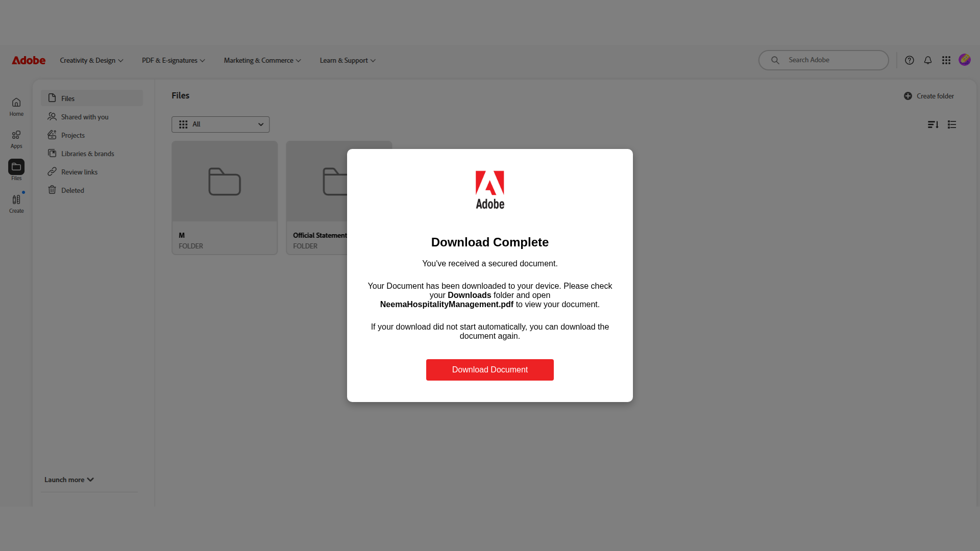Click the link icon beside Review links

(52, 171)
